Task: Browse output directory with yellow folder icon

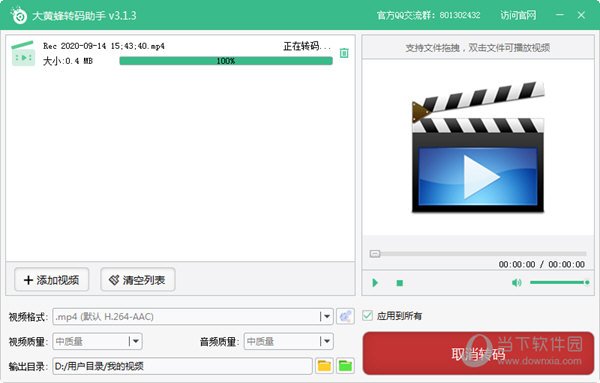Action: tap(324, 366)
